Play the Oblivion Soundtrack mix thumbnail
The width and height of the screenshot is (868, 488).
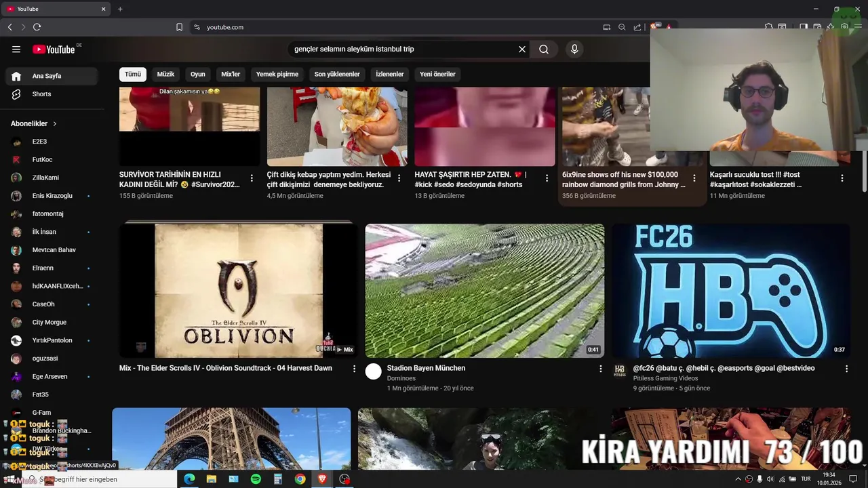point(239,291)
